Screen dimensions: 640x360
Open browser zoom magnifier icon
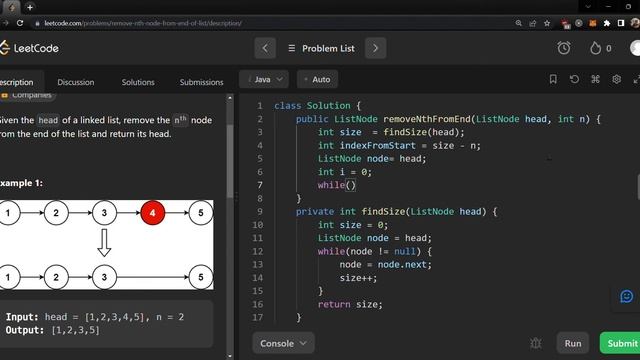click(518, 23)
